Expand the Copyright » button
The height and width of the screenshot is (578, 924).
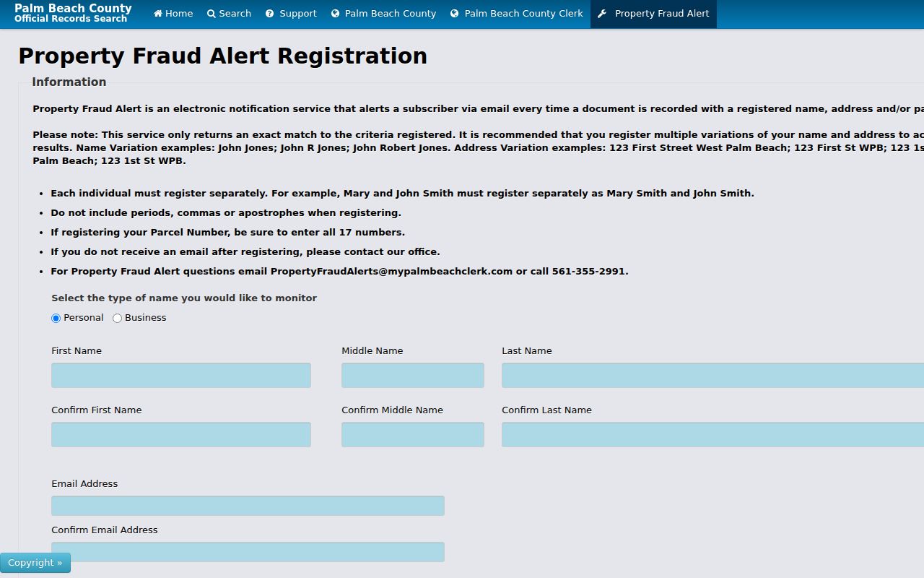[35, 563]
